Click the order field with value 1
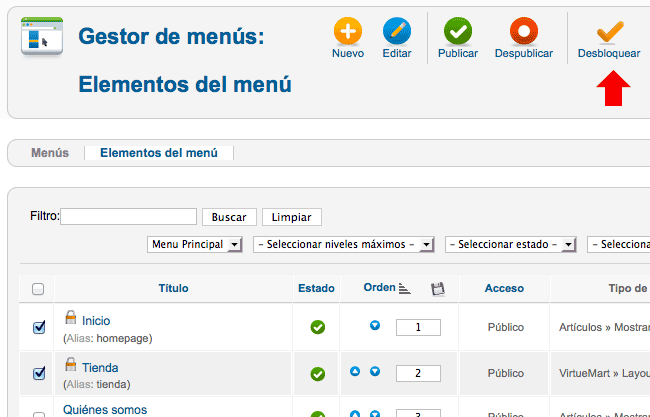650x417 pixels. tap(418, 327)
